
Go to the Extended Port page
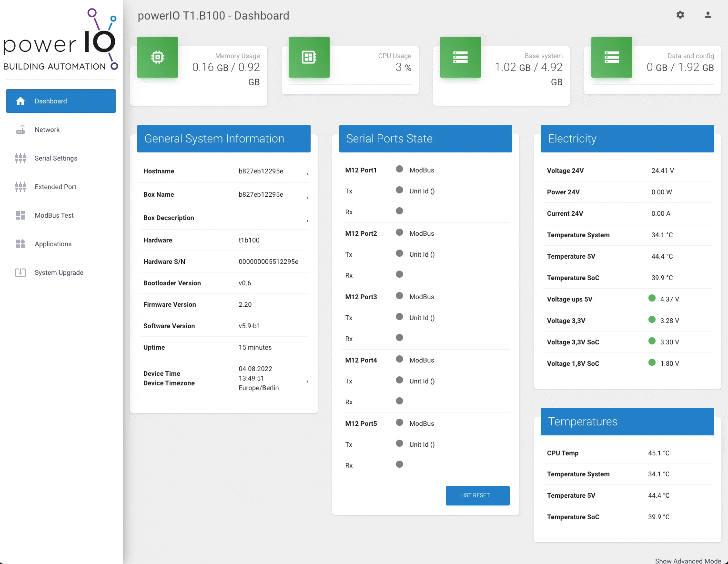55,187
